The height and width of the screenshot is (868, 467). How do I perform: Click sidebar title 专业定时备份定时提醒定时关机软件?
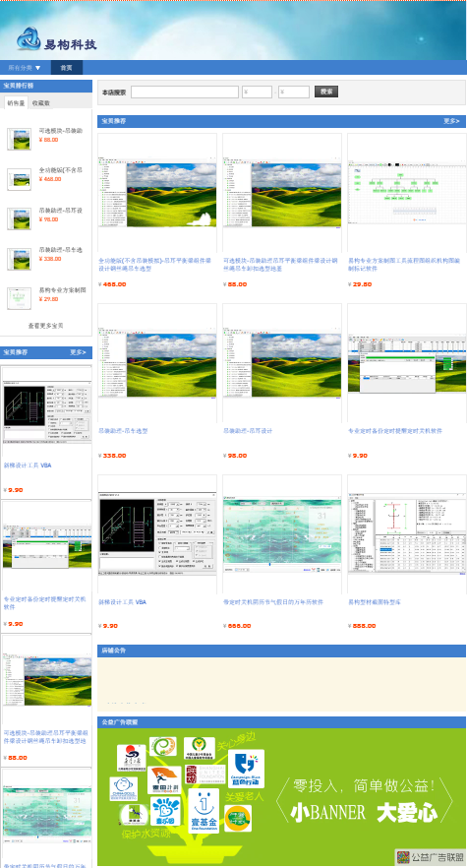click(45, 603)
